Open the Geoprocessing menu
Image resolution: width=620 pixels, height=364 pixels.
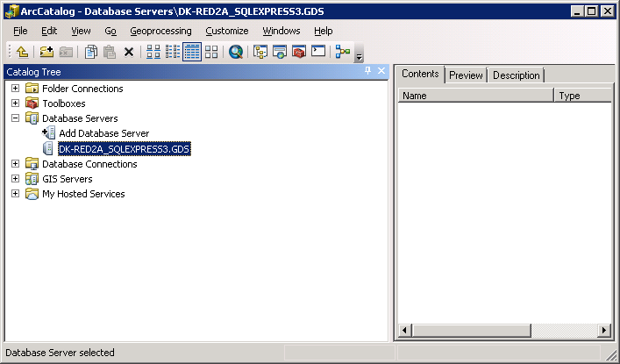[x=160, y=31]
